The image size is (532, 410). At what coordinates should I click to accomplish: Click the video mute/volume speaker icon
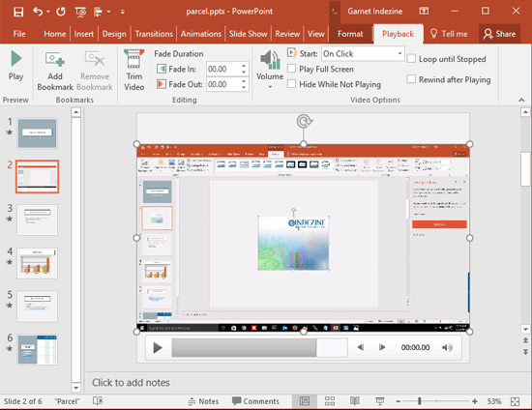[447, 347]
